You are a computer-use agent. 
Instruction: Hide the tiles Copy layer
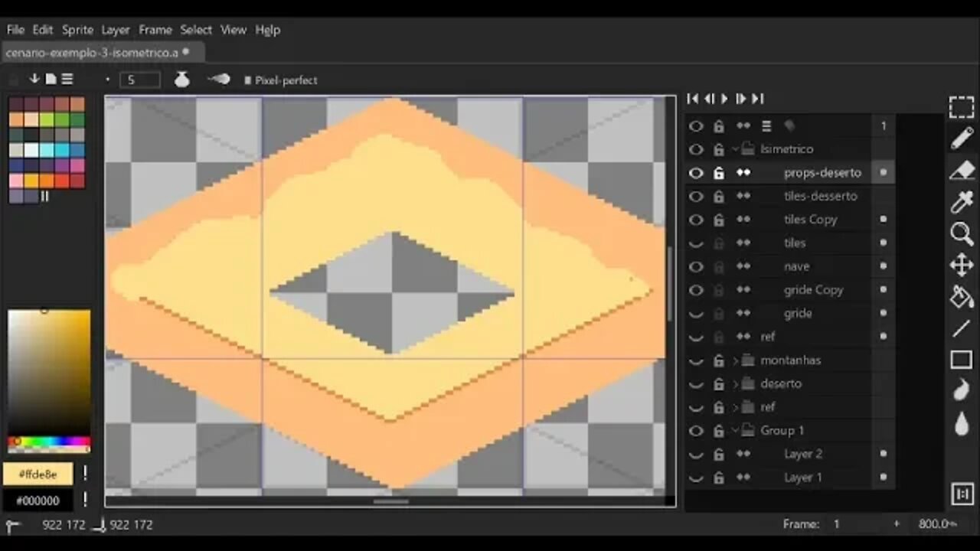pyautogui.click(x=695, y=220)
